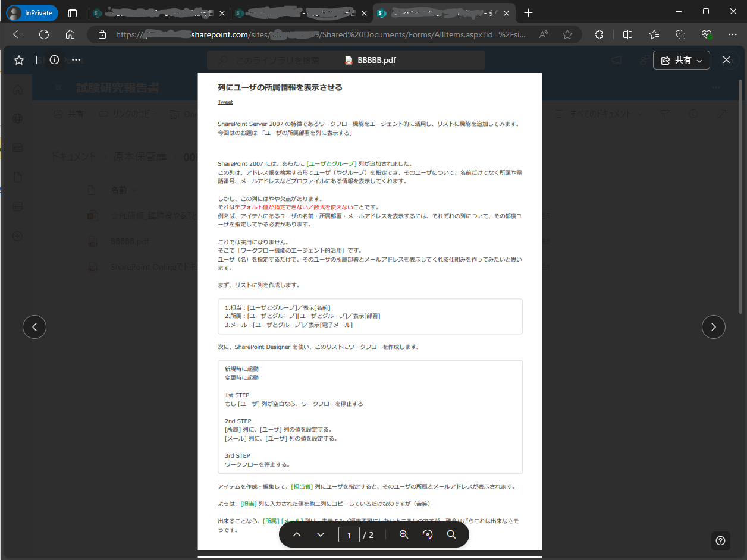Expand the 共有 button dropdown arrow
Screen dimensions: 747x560
(x=699, y=60)
